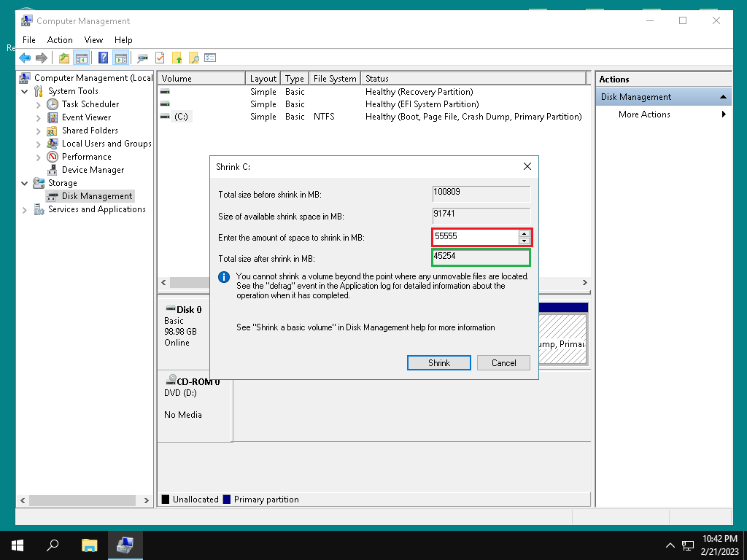Toggle Show/Hide Action Pane toolbar icon
747x560 pixels.
coord(120,58)
